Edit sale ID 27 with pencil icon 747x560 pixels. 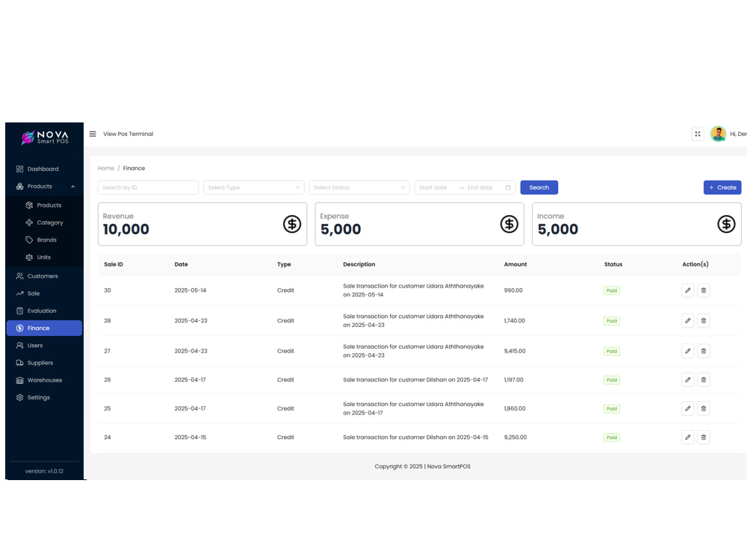[x=687, y=352]
